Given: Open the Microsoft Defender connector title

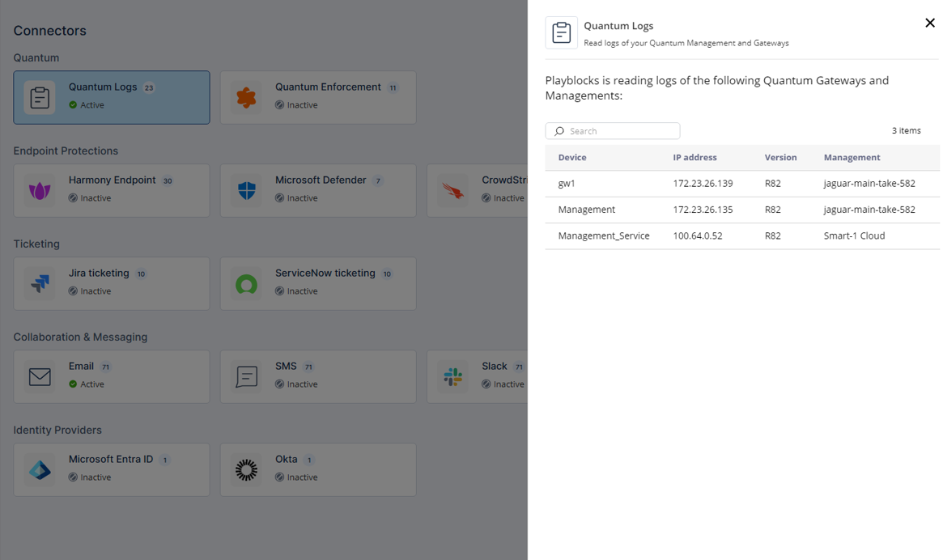Looking at the screenshot, I should (x=321, y=180).
